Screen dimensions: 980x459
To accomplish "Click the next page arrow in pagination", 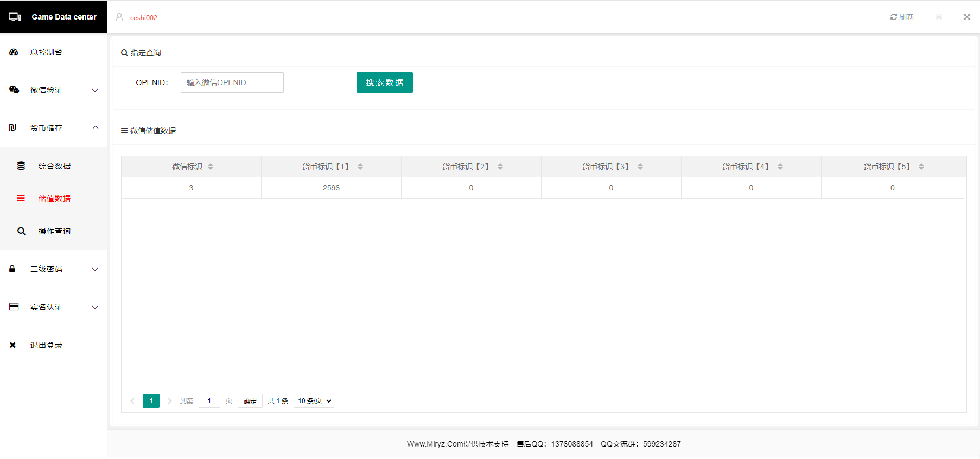I will (169, 401).
